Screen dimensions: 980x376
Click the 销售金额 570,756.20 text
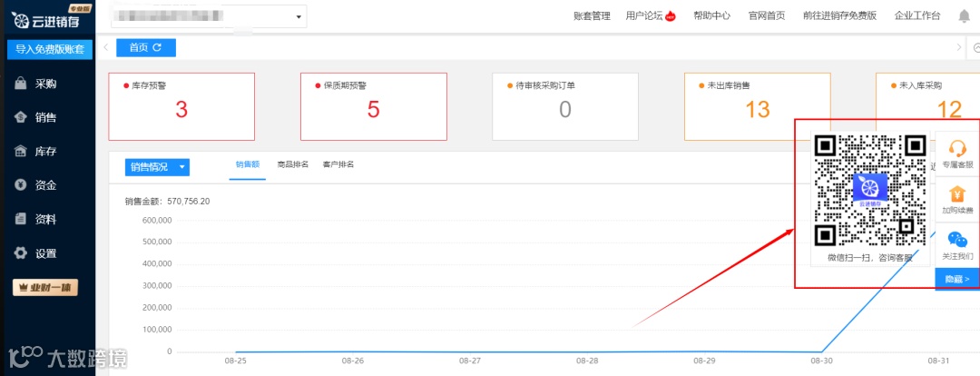168,202
